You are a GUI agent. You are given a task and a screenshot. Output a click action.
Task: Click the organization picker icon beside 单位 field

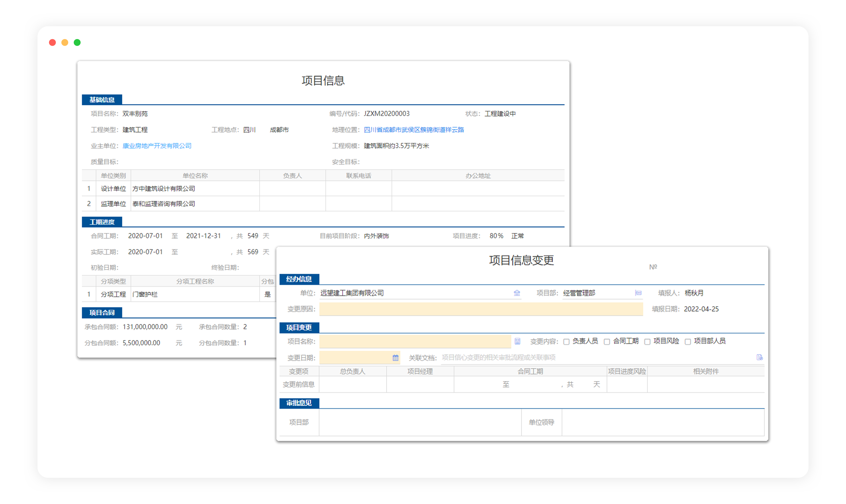click(x=517, y=293)
